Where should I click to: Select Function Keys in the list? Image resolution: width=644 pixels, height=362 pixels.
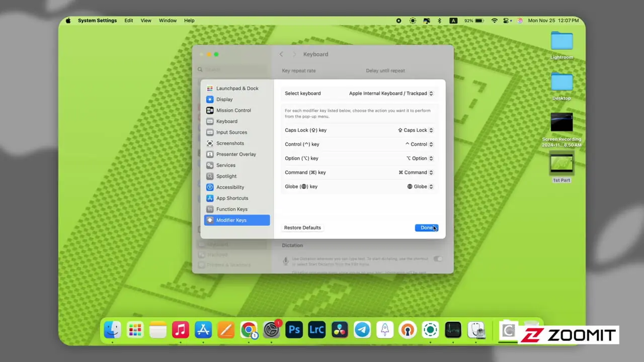coord(237,209)
